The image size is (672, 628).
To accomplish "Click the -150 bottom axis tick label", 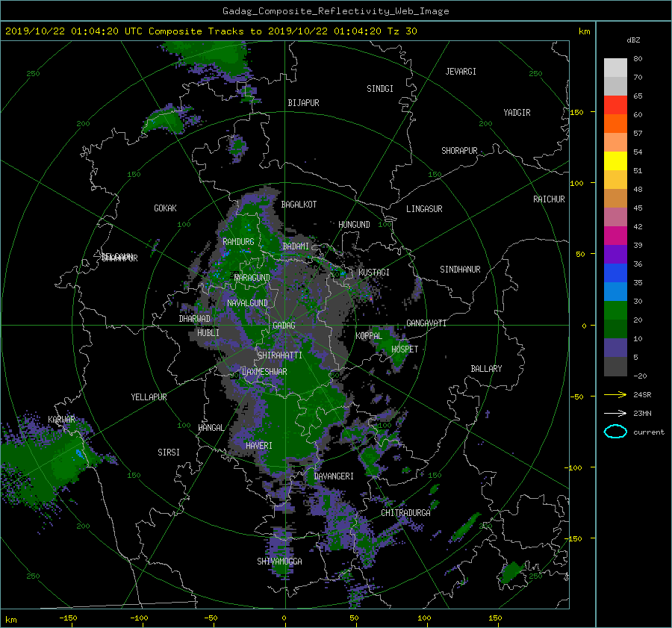I will click(68, 618).
